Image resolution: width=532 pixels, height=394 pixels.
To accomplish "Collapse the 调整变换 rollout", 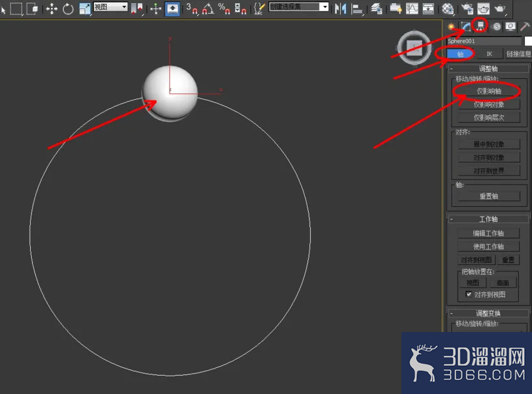I will click(x=488, y=313).
